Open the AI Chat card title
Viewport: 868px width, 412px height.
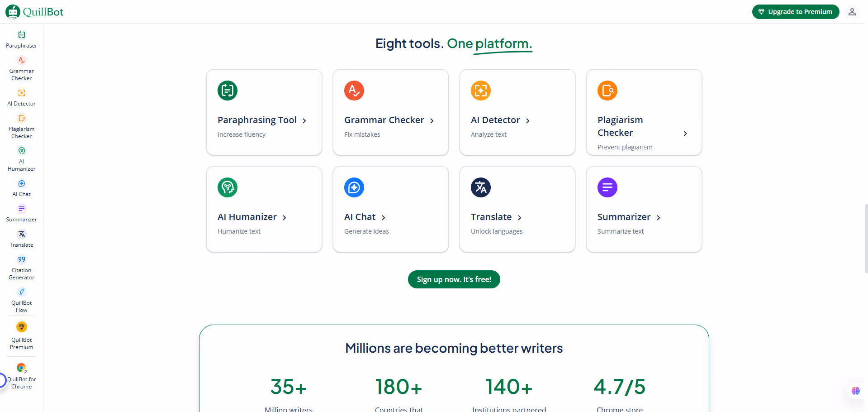[x=360, y=217]
